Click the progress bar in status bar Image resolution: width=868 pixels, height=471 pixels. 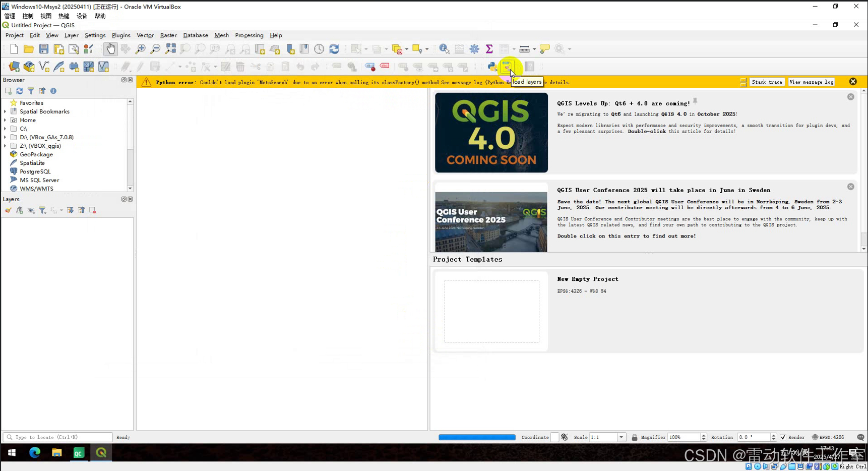477,437
